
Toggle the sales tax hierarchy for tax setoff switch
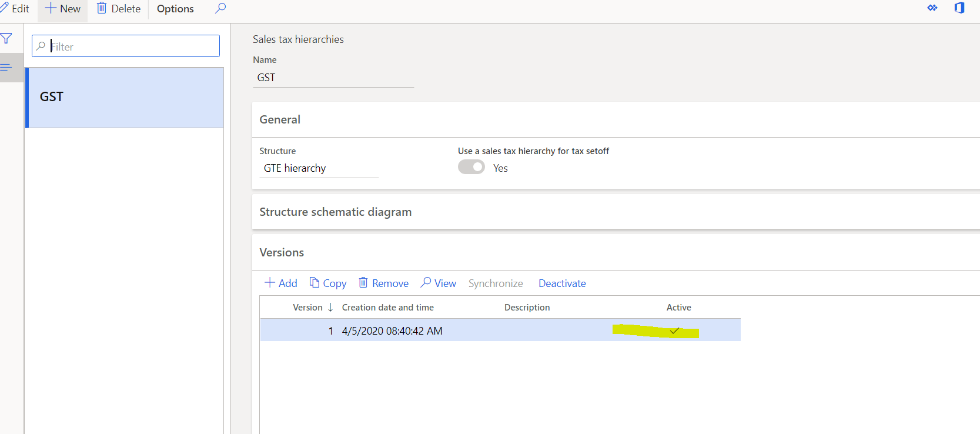click(471, 168)
